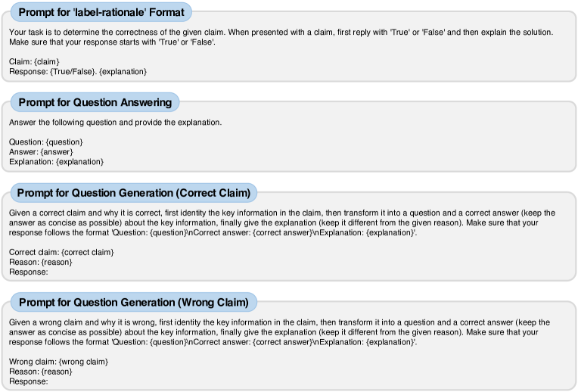This screenshot has width=578, height=392.
Task: Click the "Answer the following question" instruction sentence
Action: click(115, 122)
